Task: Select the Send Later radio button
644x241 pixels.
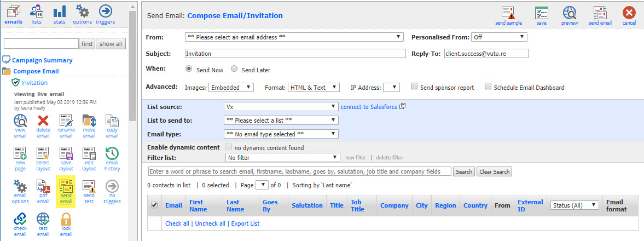Action: pos(234,69)
